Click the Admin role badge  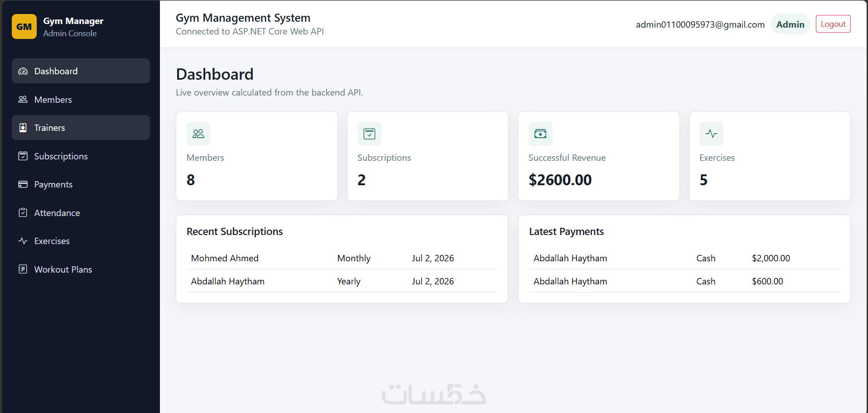tap(790, 24)
